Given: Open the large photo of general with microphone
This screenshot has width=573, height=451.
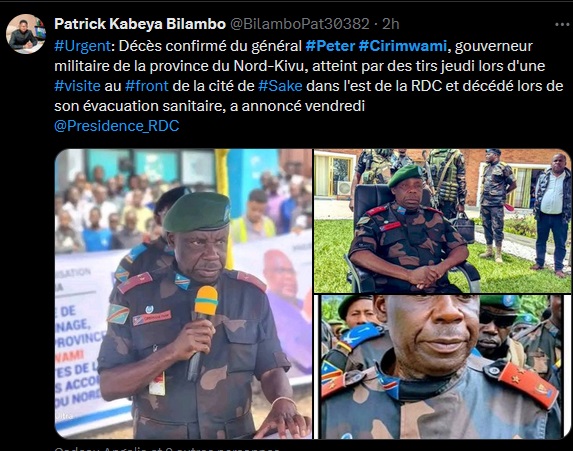Looking at the screenshot, I should tap(183, 293).
